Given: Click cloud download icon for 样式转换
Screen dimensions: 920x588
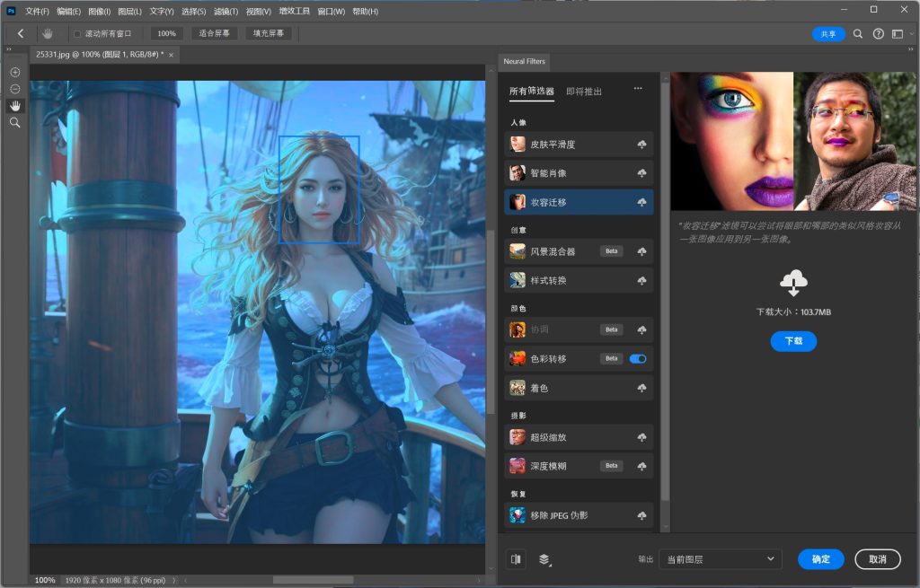Looking at the screenshot, I should pyautogui.click(x=641, y=281).
